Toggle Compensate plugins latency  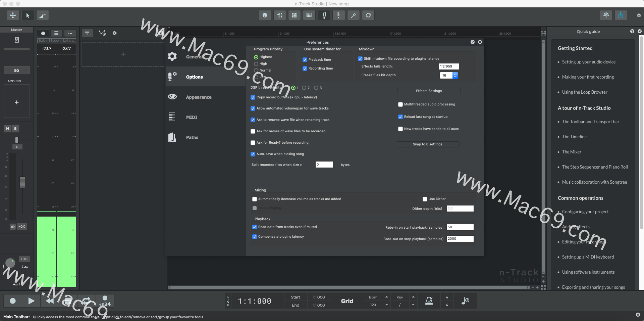click(x=255, y=237)
